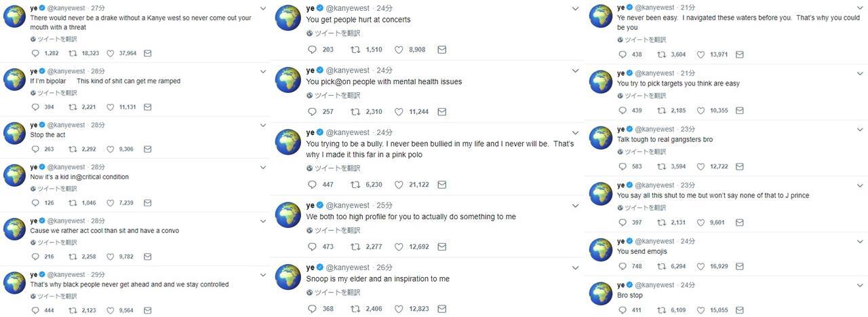
Task: Open the options chevron on "You get people hurt" tweet
Action: tap(575, 9)
